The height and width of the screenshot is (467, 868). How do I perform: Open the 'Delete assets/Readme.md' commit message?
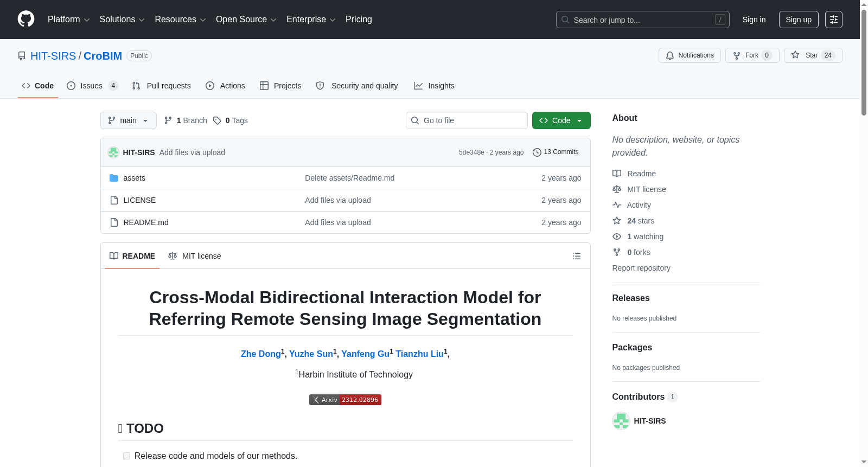[x=349, y=178]
